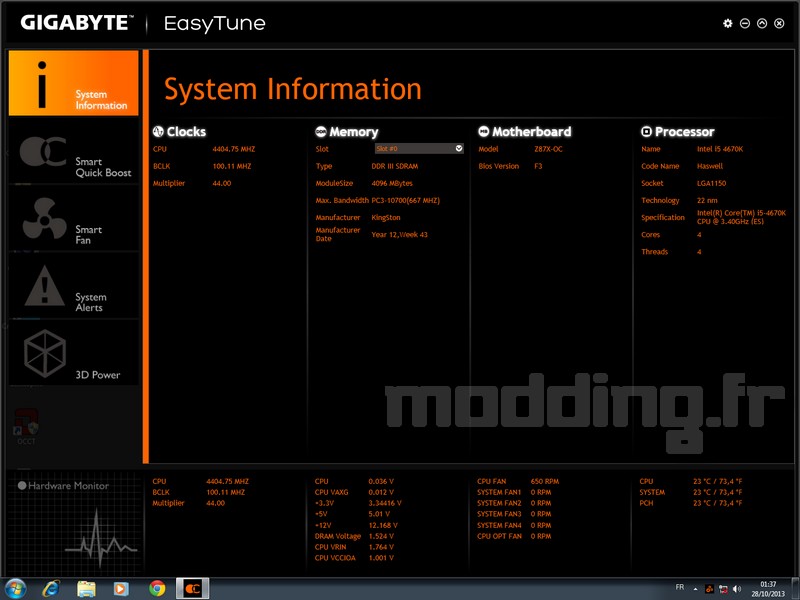
Task: Open Windows Explorer folder on taskbar
Action: tap(86, 589)
